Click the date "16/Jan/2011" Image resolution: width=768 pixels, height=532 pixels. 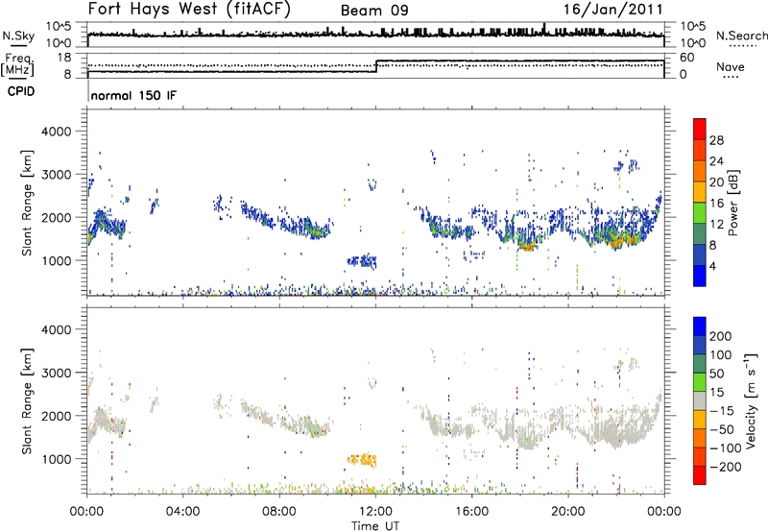click(613, 9)
